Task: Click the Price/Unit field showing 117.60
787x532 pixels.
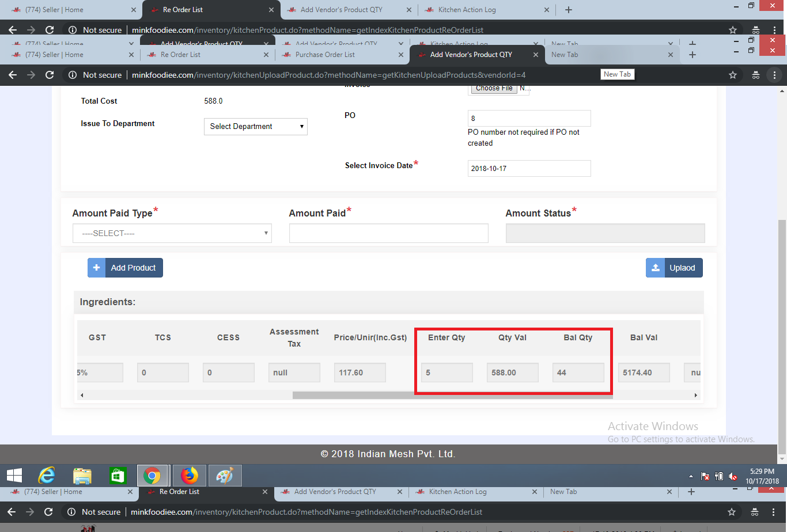Action: pos(360,373)
